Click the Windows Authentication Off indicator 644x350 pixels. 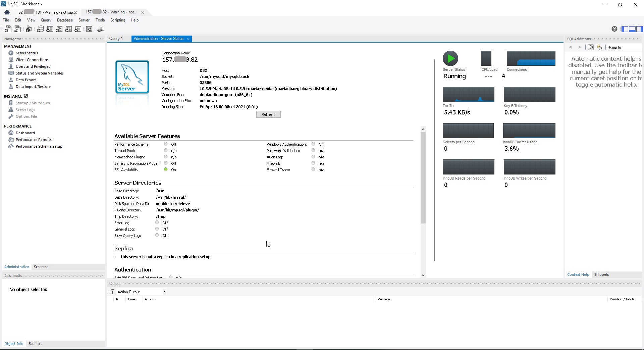point(313,144)
